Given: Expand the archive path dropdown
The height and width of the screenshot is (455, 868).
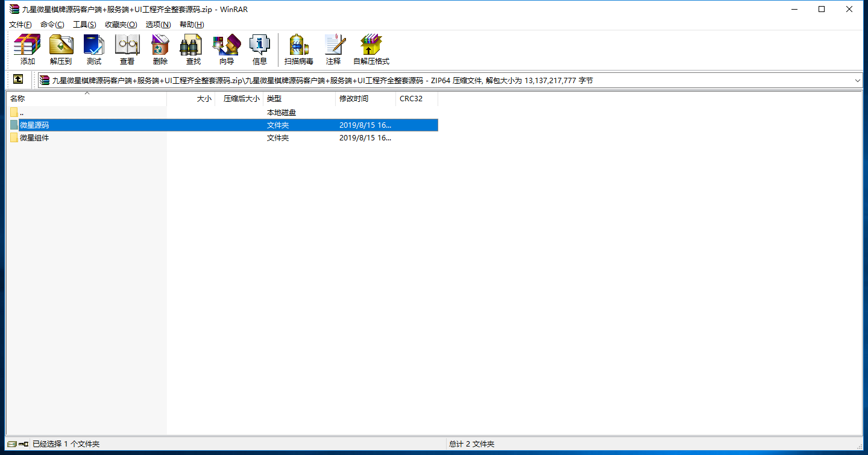Looking at the screenshot, I should point(857,80).
